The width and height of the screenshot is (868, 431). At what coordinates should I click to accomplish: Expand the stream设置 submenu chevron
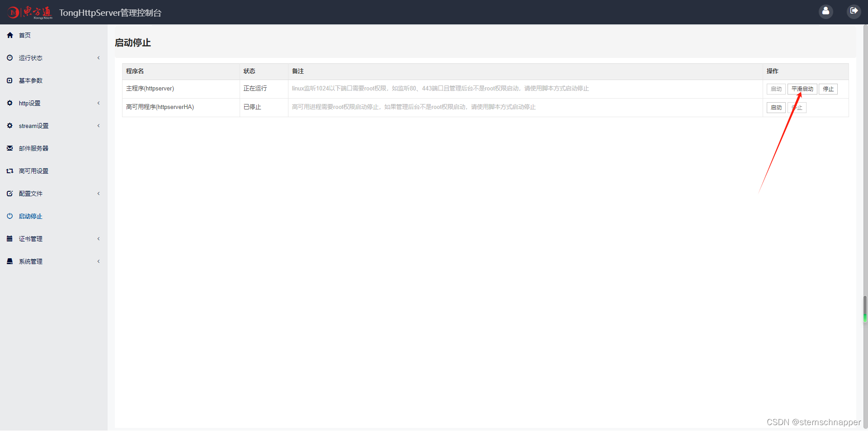pos(99,126)
